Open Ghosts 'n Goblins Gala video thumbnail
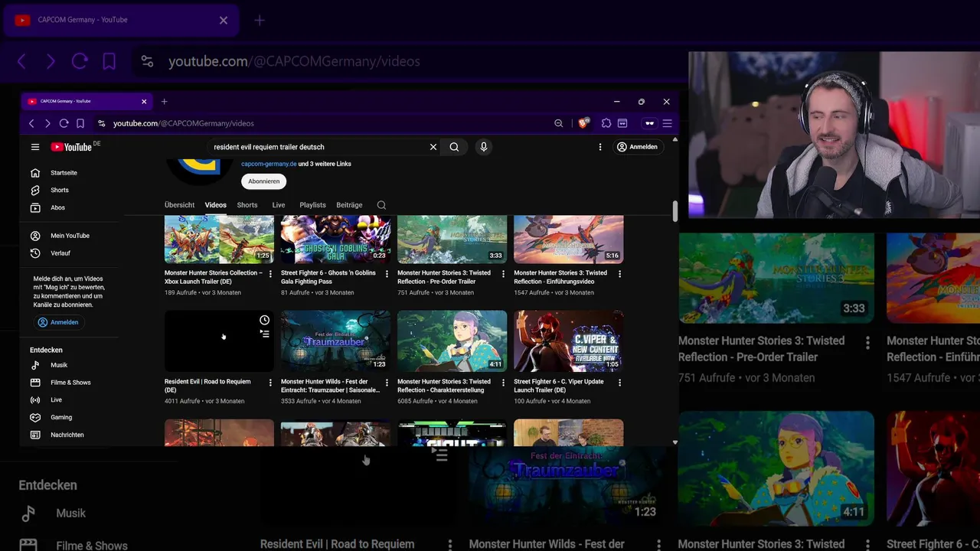The height and width of the screenshot is (551, 980). (x=335, y=240)
